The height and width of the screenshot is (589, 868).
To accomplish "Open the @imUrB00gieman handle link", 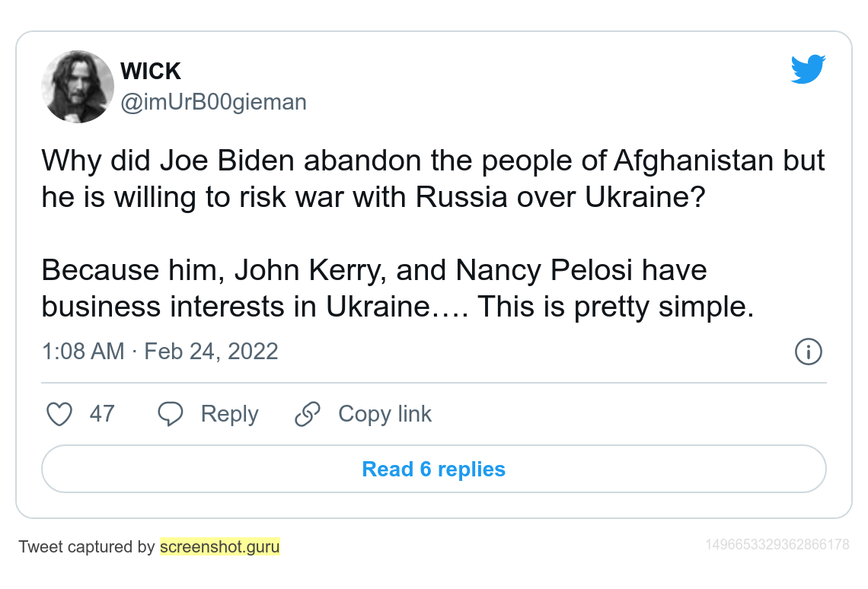I will (x=213, y=102).
